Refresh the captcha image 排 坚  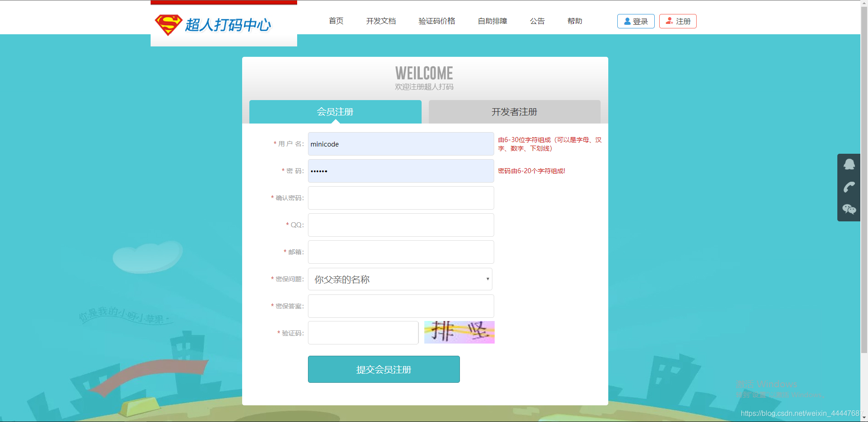coord(459,332)
